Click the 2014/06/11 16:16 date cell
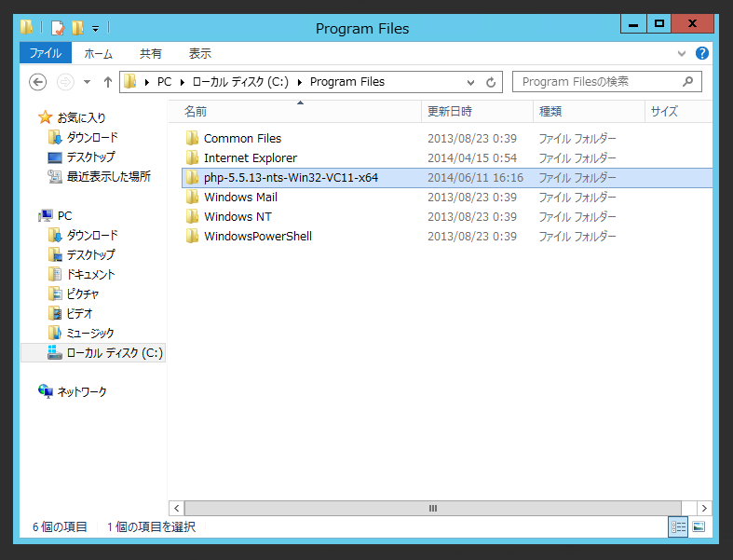Viewport: 733px width, 560px height. coord(475,178)
